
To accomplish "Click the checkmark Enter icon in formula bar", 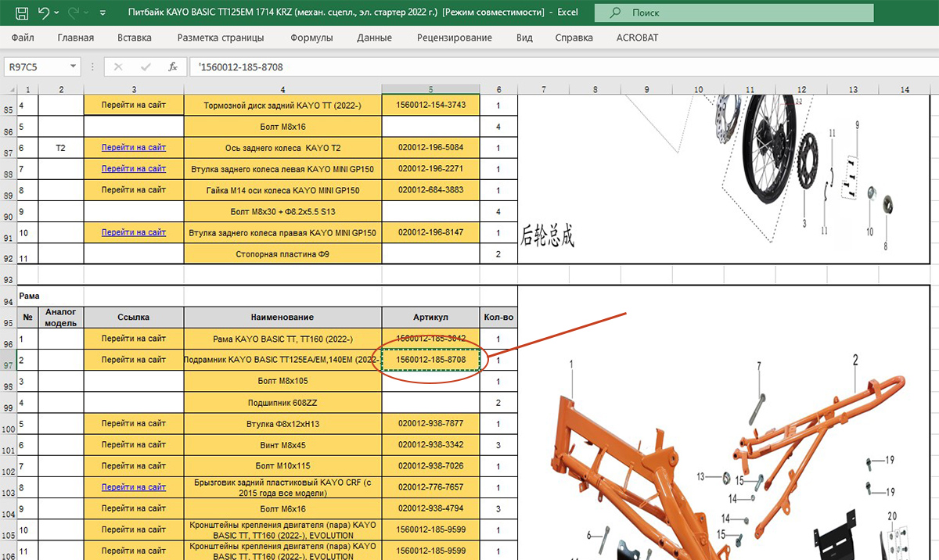I will [x=146, y=67].
